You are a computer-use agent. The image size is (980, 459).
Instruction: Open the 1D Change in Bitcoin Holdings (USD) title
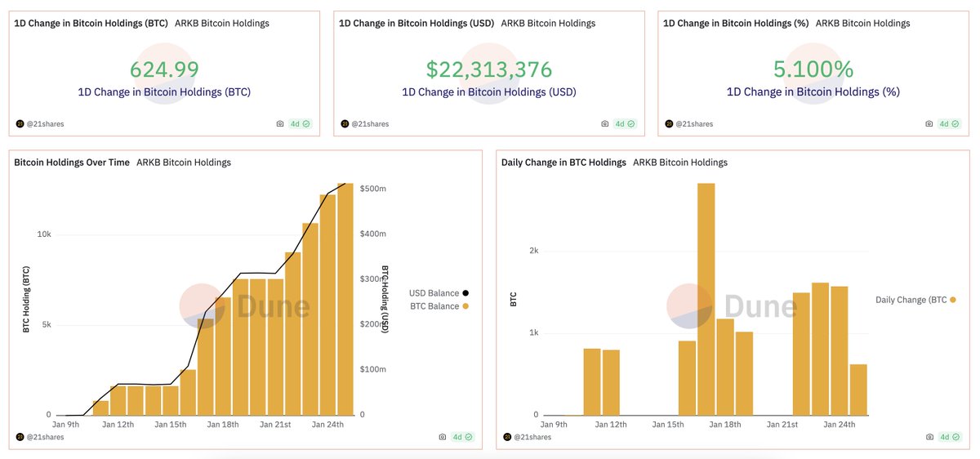tap(416, 24)
